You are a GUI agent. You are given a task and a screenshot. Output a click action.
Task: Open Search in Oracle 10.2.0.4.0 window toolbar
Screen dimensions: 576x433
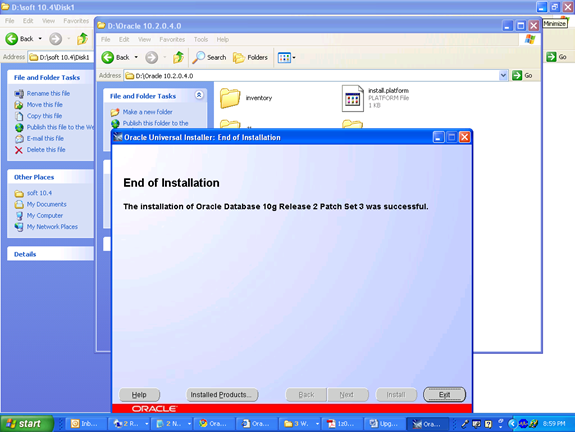209,57
